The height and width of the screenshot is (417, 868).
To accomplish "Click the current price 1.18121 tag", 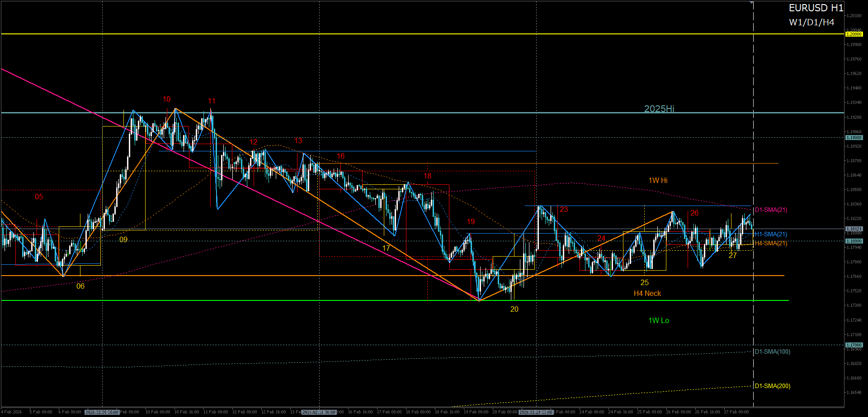I will 854,229.
